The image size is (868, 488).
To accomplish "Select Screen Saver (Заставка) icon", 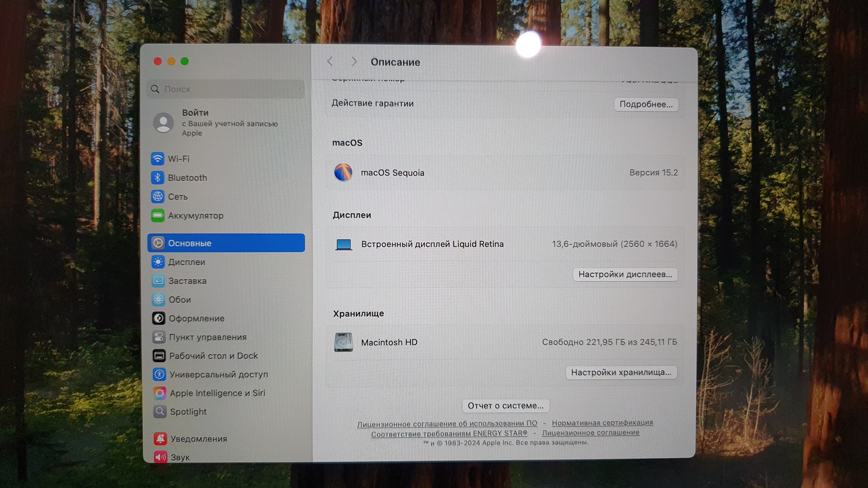I will tap(158, 281).
